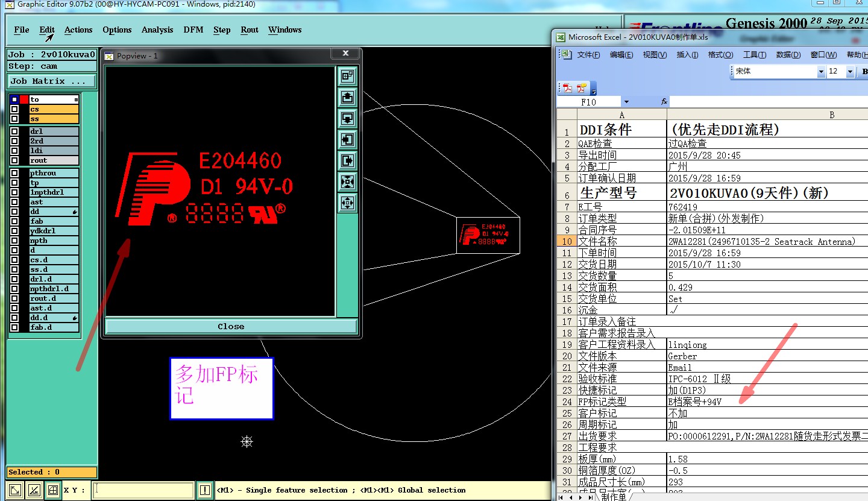Click the red color swatch on 'to' layer
The width and height of the screenshot is (868, 501).
[24, 99]
